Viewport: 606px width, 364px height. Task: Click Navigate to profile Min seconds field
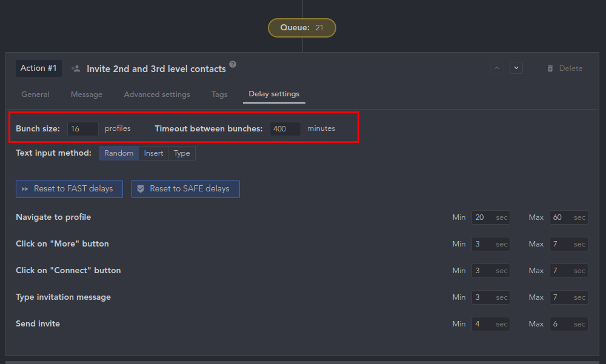[x=490, y=217]
